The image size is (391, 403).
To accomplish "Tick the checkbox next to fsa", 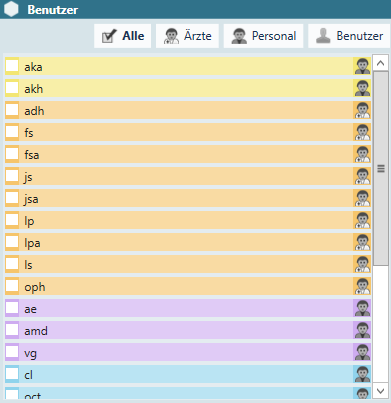I will [x=12, y=154].
